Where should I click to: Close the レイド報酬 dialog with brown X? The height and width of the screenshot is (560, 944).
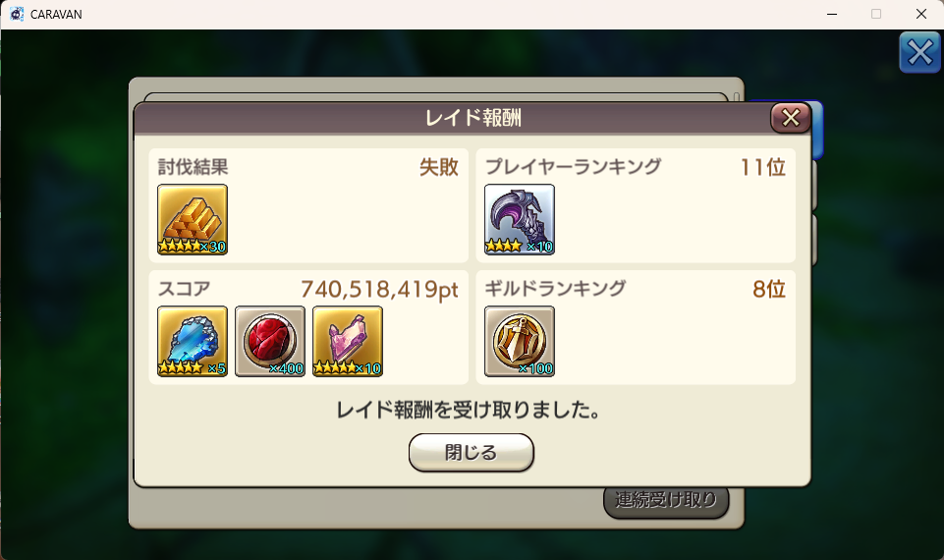coord(791,118)
